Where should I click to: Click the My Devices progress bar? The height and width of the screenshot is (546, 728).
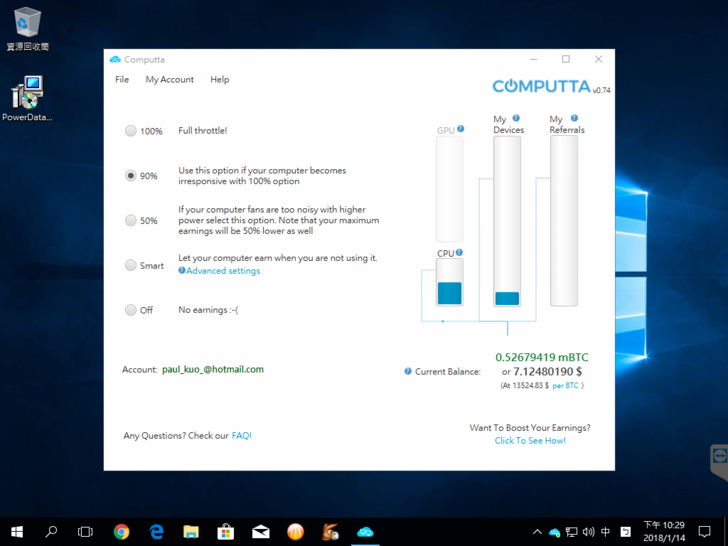point(507,220)
